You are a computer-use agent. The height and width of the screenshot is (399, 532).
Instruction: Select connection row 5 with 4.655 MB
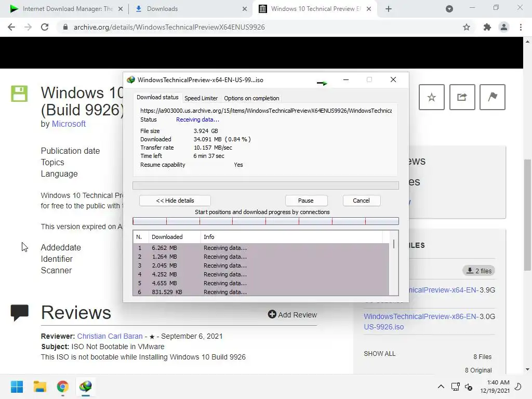[261, 283]
